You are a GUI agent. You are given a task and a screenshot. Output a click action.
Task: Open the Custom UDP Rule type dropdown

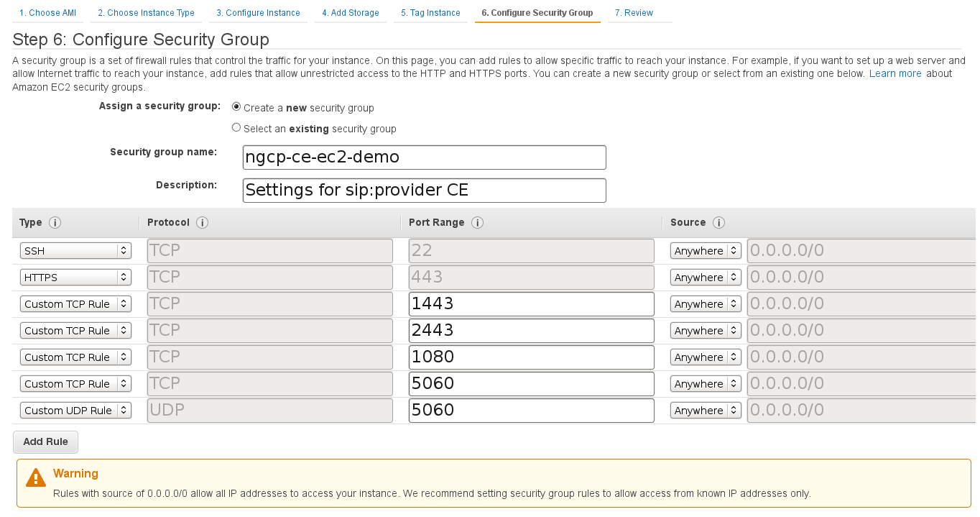pos(75,411)
